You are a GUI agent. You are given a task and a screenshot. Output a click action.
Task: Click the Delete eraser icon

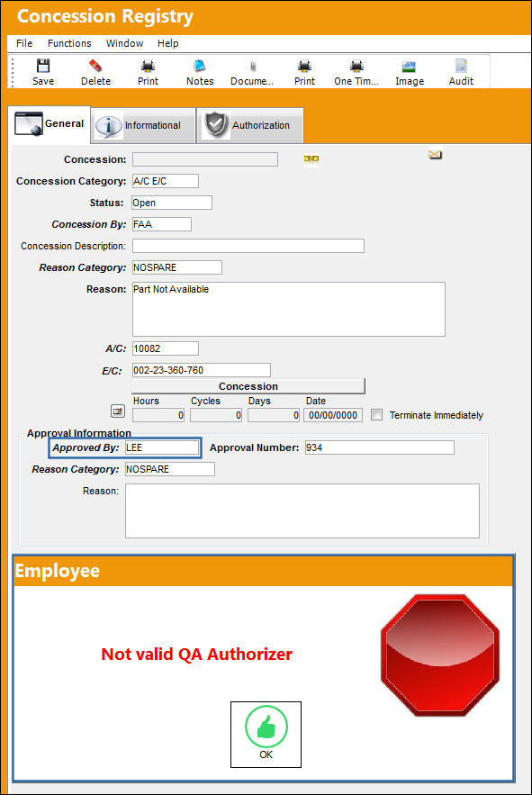pos(95,66)
